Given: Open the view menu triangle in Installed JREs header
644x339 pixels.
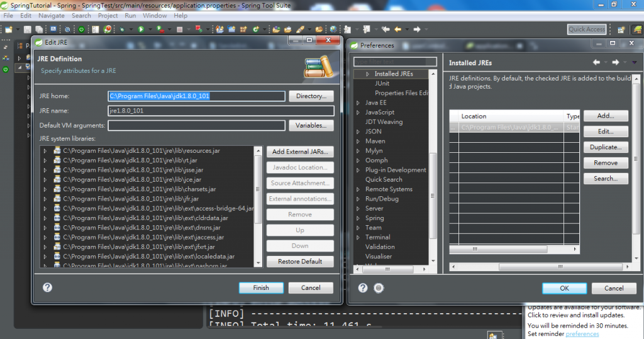Looking at the screenshot, I should coord(635,62).
